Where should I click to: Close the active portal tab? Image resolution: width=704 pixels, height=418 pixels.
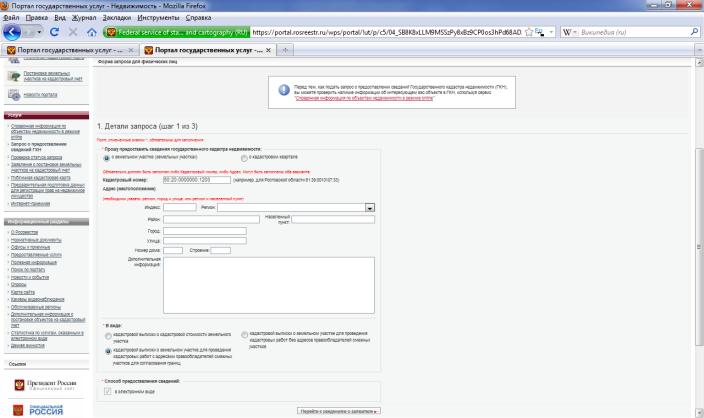(268, 50)
